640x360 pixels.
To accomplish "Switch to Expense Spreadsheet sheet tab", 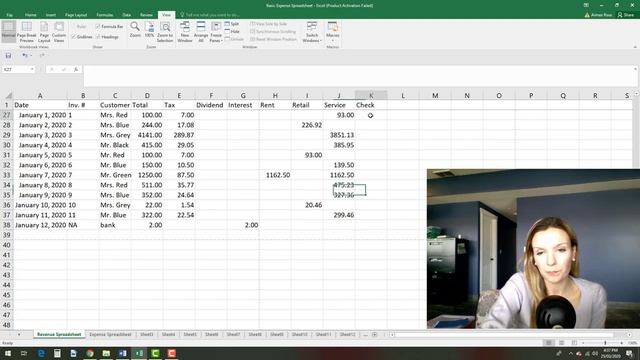I will (x=110, y=334).
